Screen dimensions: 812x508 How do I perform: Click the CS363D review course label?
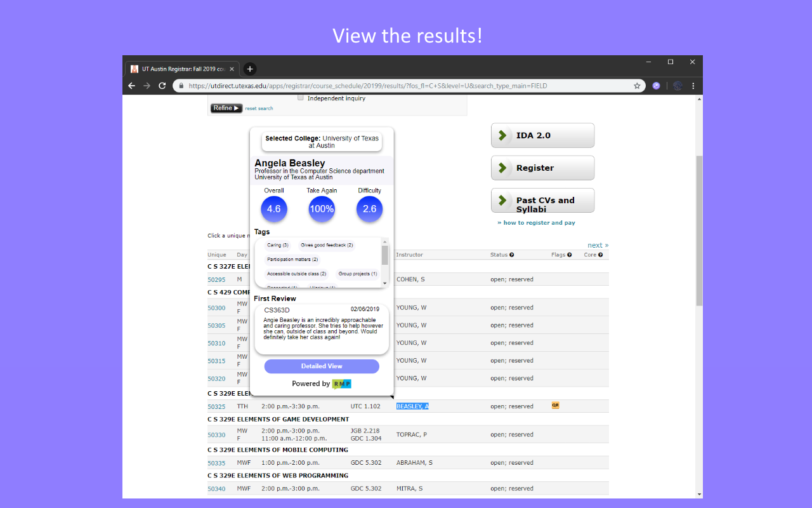[x=277, y=309]
